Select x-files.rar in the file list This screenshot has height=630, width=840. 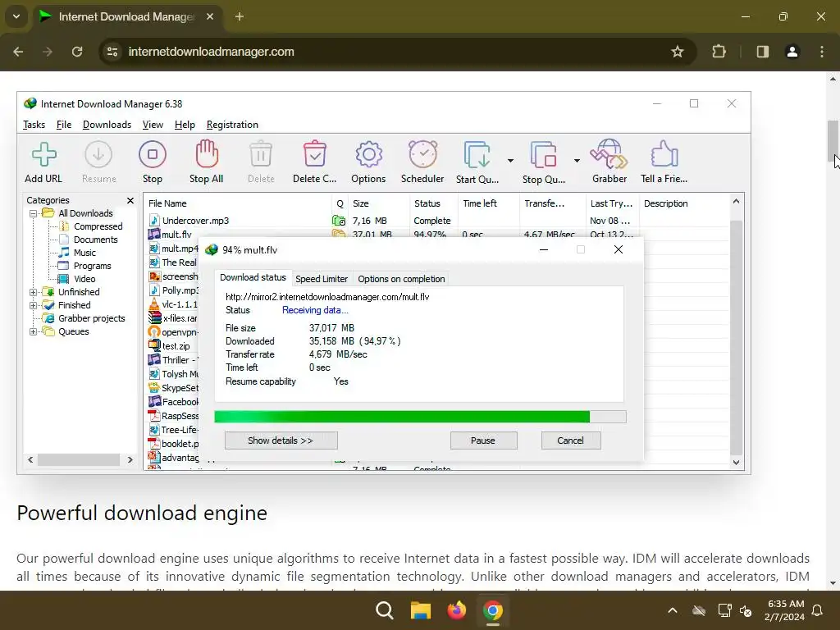click(x=180, y=318)
